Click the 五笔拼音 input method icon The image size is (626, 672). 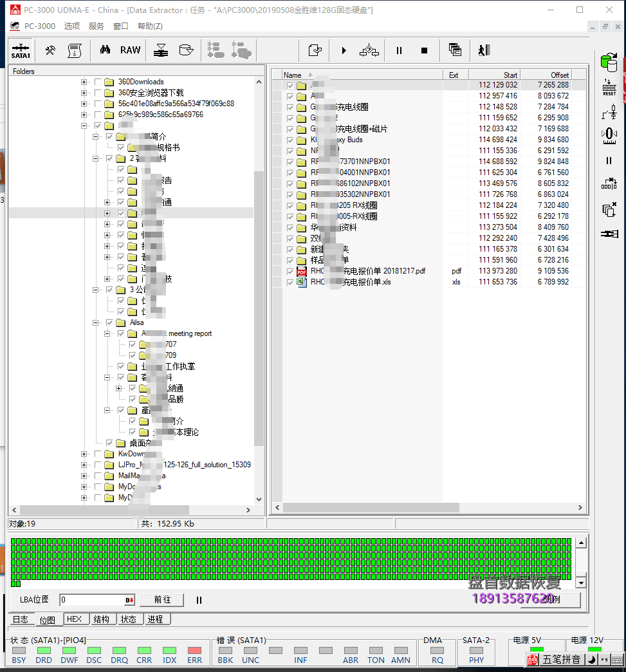click(533, 660)
